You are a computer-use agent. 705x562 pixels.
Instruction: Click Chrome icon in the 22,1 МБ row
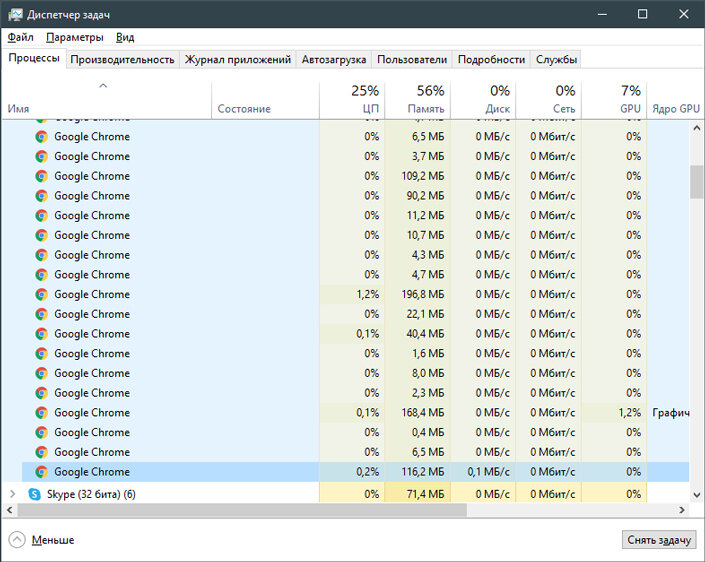(41, 314)
